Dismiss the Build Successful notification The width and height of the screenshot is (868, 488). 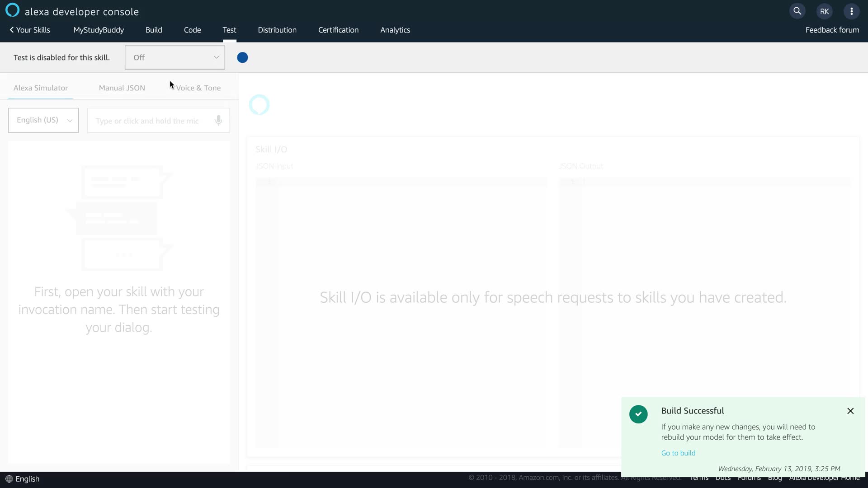click(850, 411)
